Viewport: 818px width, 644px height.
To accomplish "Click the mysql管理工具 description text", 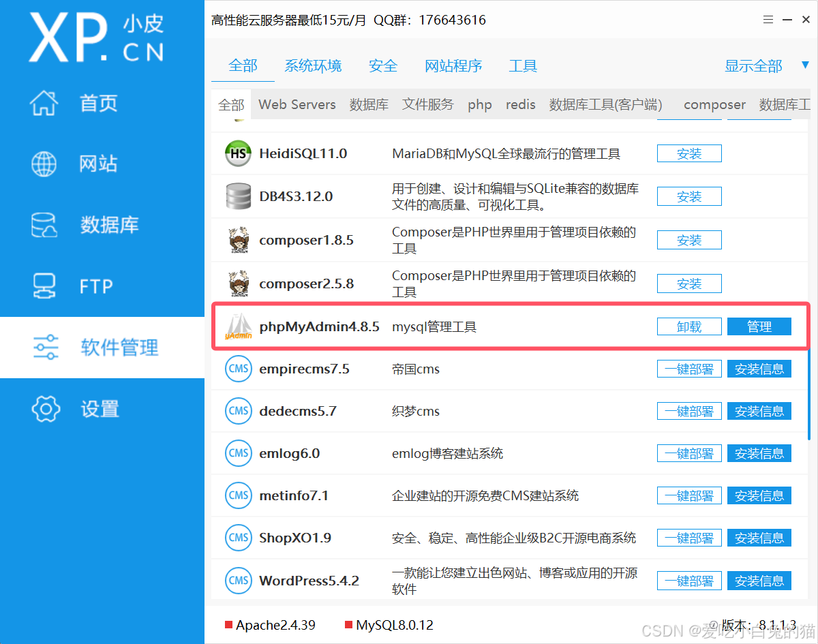I will coord(434,327).
